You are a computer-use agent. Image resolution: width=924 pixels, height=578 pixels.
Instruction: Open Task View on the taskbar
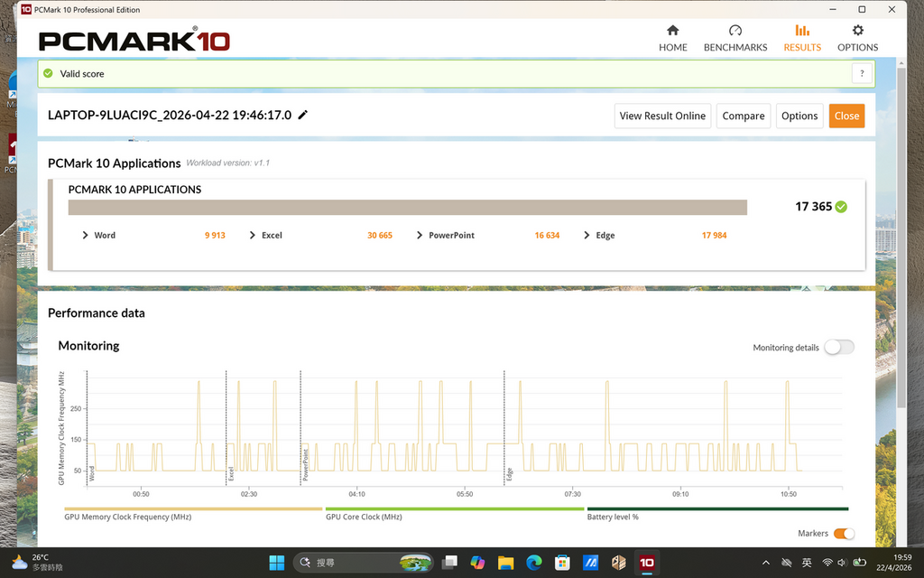[x=450, y=563]
